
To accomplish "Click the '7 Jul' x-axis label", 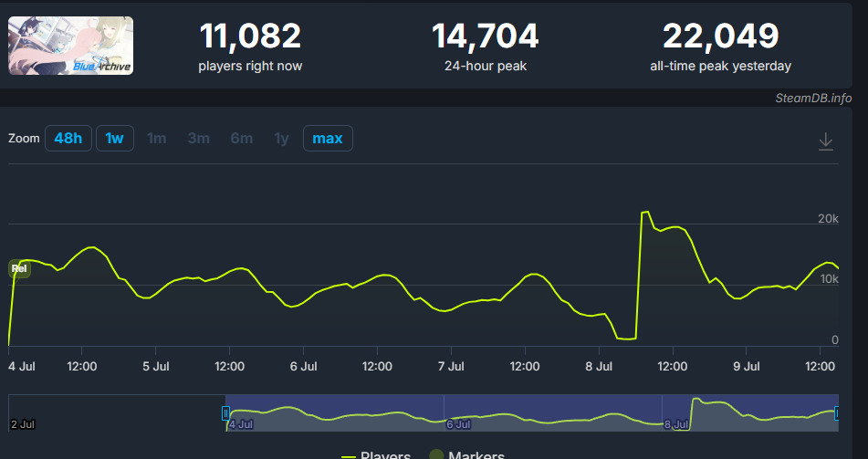I will pyautogui.click(x=451, y=367).
